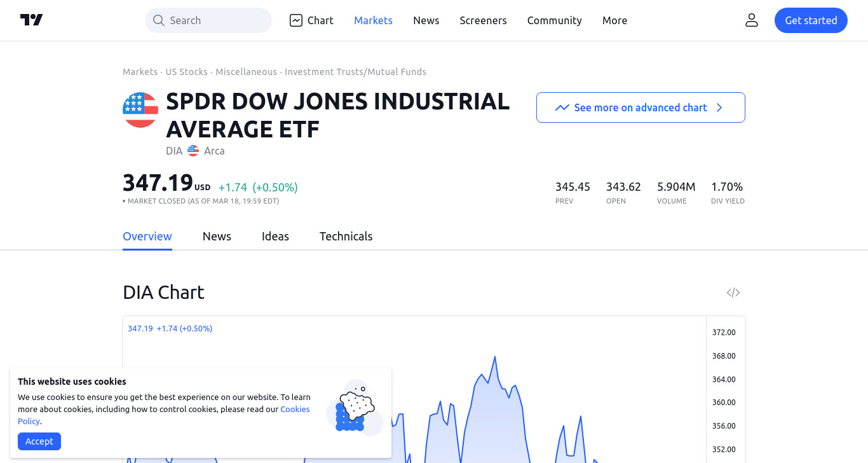The image size is (868, 463).
Task: Focus the Search input field
Action: coord(208,20)
